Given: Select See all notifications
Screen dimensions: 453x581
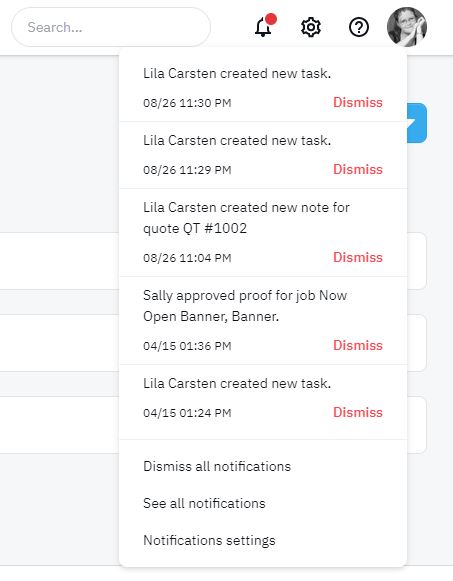Looking at the screenshot, I should click(x=204, y=503).
